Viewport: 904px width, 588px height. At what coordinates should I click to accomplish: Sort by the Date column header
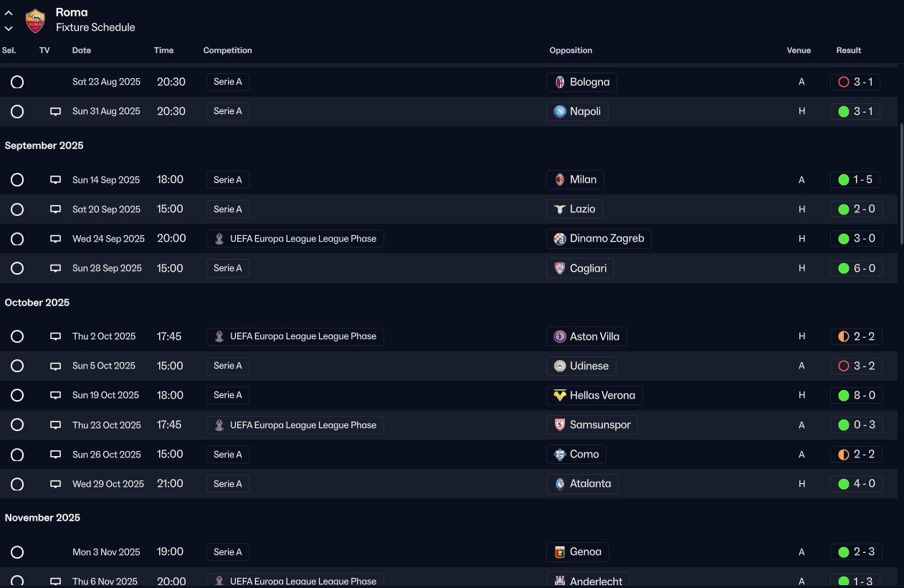pyautogui.click(x=82, y=50)
